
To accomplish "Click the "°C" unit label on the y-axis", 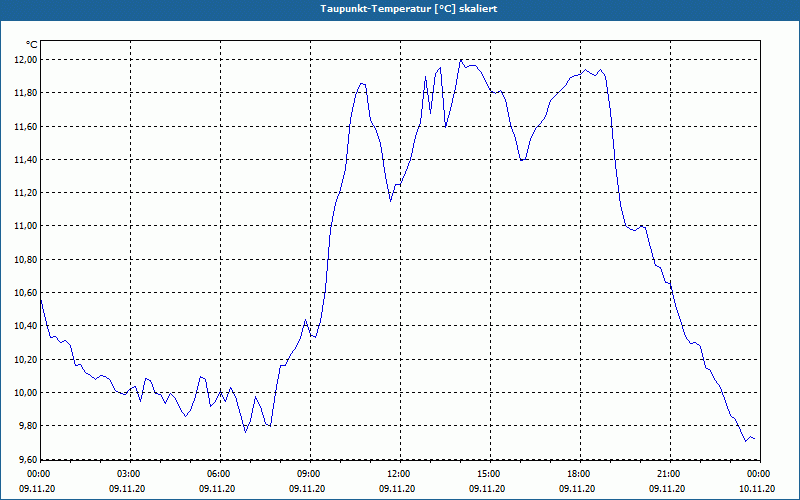I will click(x=31, y=45).
